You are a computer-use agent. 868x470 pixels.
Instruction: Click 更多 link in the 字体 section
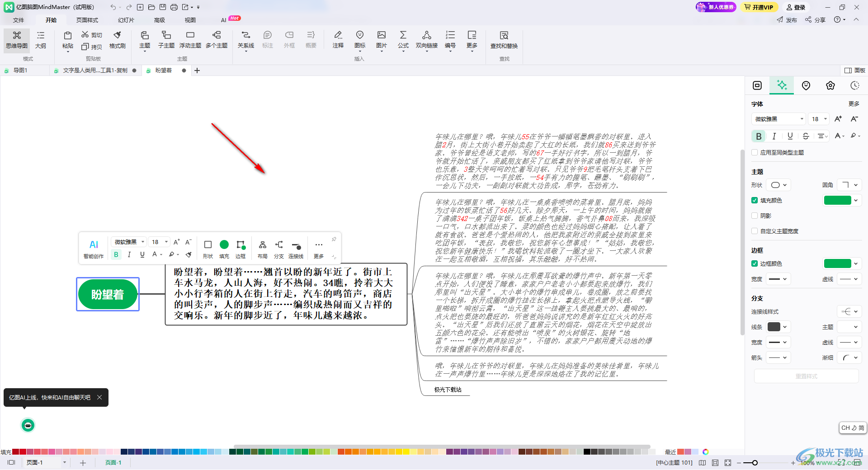point(854,104)
